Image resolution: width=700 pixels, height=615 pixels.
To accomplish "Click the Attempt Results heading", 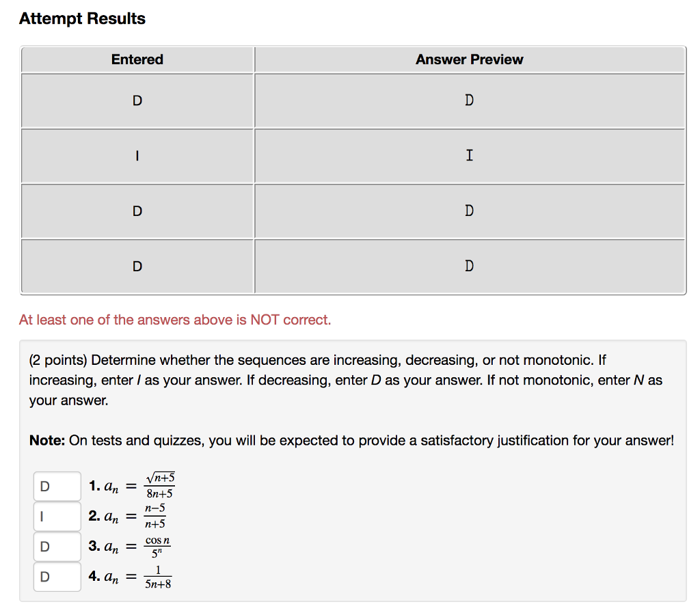I will 82,18.
